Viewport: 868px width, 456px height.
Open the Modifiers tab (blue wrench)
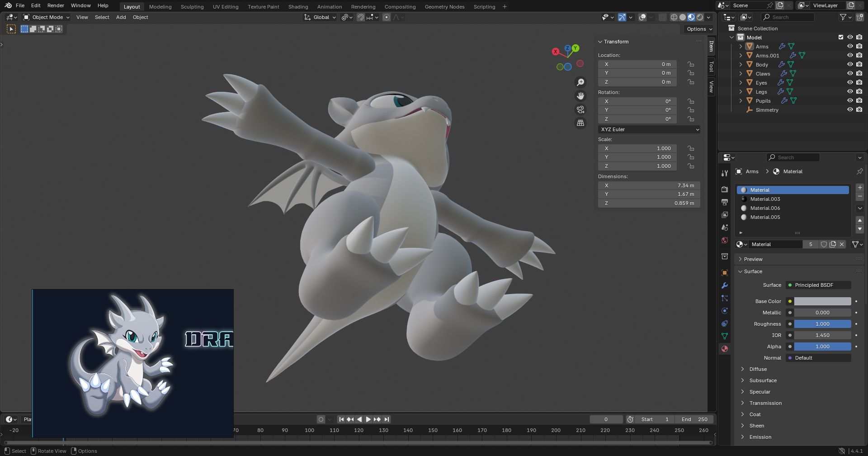pyautogui.click(x=725, y=285)
